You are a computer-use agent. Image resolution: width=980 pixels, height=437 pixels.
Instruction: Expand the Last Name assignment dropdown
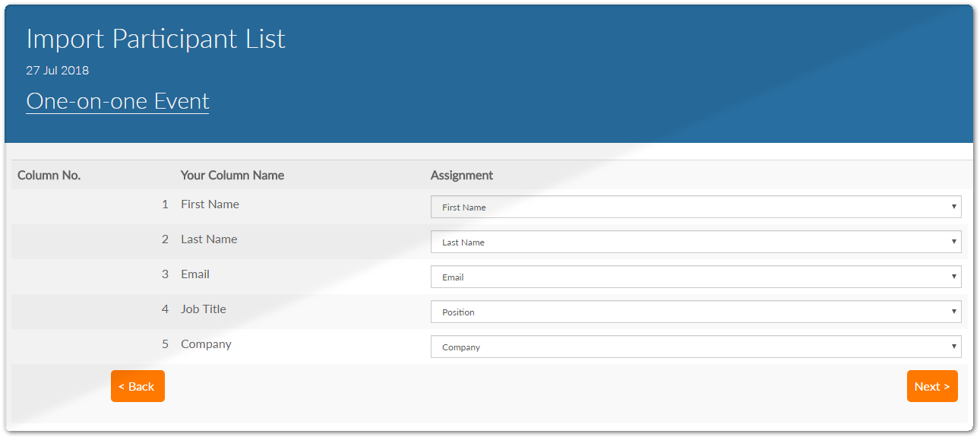(x=695, y=242)
